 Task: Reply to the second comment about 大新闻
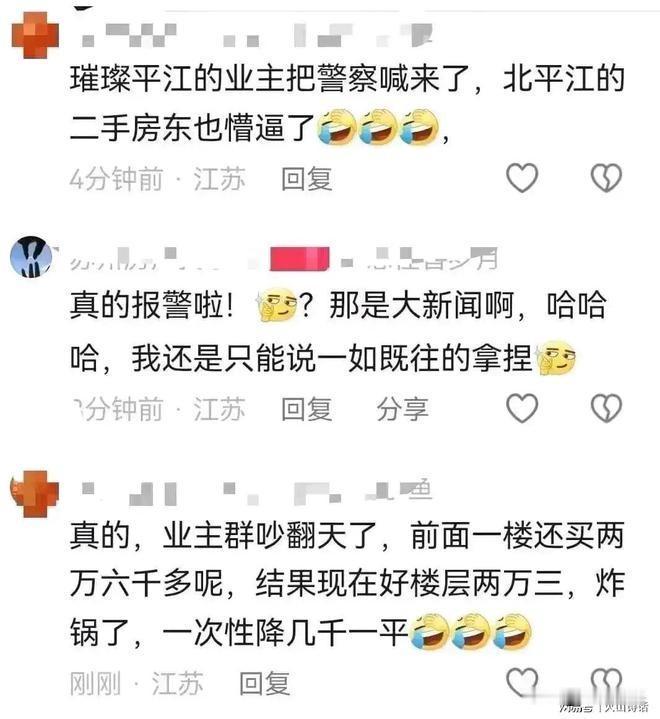306,409
